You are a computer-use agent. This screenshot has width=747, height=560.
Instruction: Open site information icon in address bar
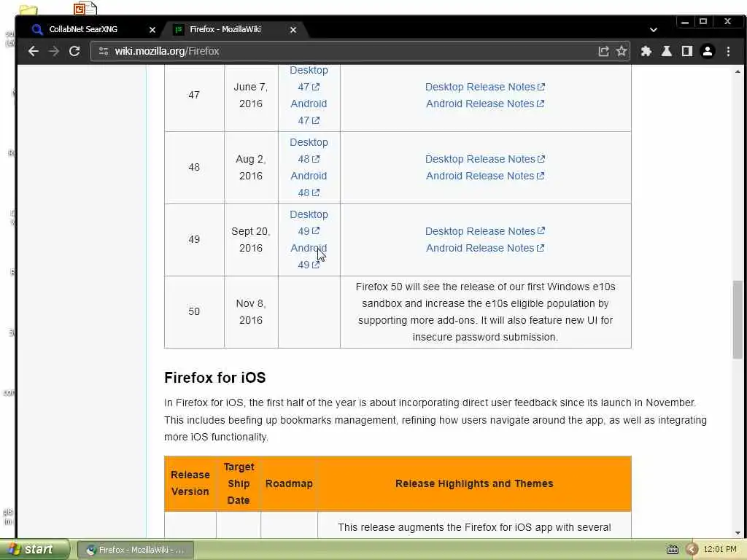104,51
